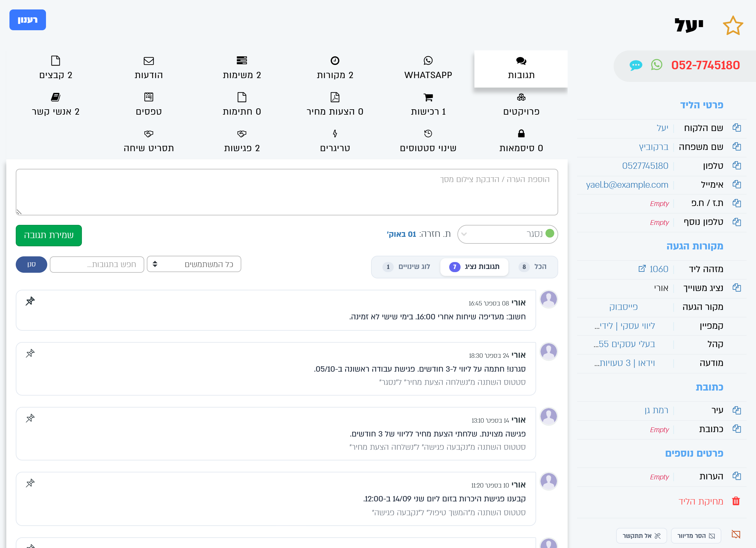Screen dimensions: 756x548
Task: Click the אל תתקשר button
Action: [641, 536]
